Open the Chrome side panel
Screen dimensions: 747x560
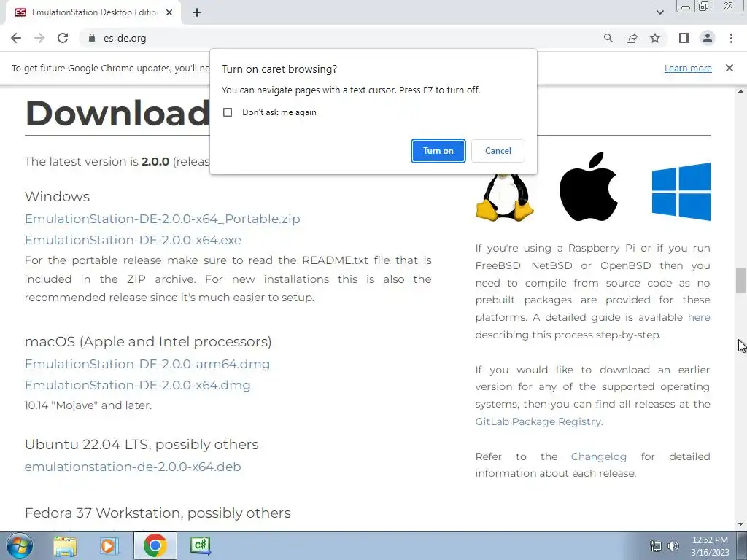(x=684, y=38)
